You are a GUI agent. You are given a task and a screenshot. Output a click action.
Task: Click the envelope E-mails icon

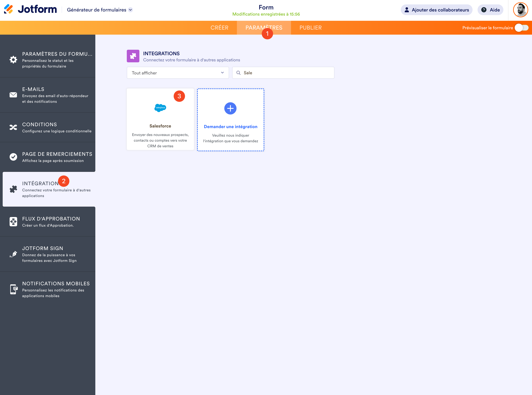(13, 95)
